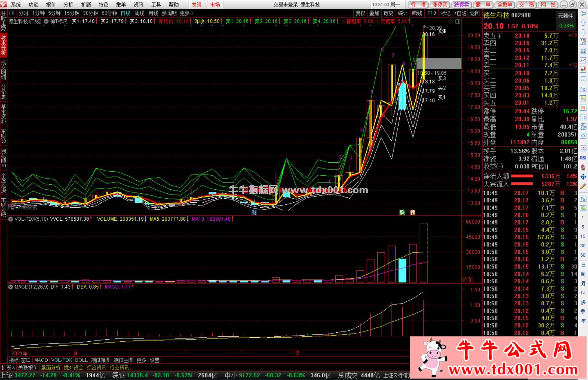Image resolution: width=588 pixels, height=380 pixels.
Task: Expand the 更多 period options
Action: pos(187,13)
